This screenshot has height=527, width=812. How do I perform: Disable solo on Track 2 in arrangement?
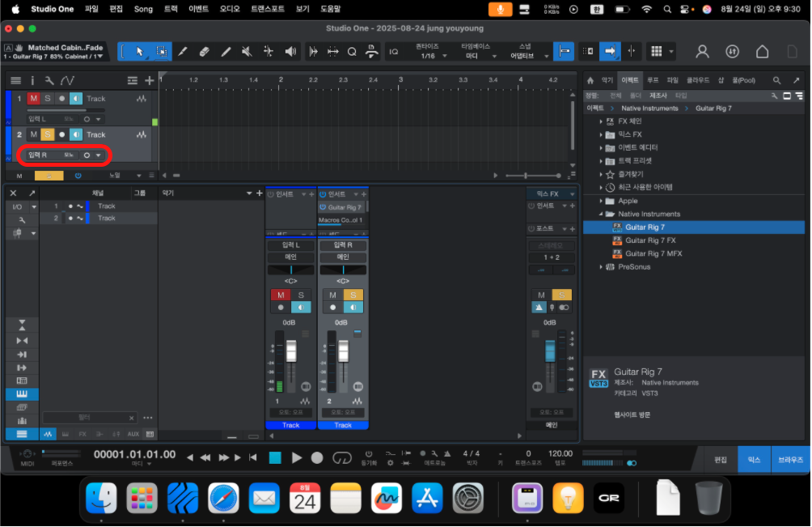pyautogui.click(x=48, y=134)
